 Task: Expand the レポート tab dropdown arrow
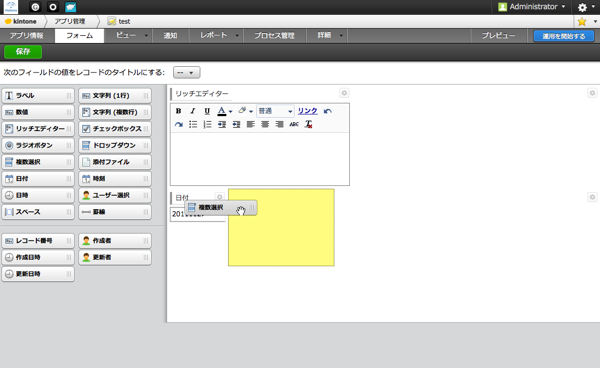click(237, 36)
